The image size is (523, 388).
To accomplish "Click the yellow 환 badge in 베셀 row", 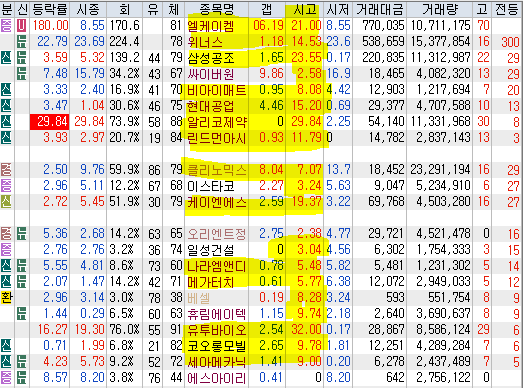I will point(6,297).
